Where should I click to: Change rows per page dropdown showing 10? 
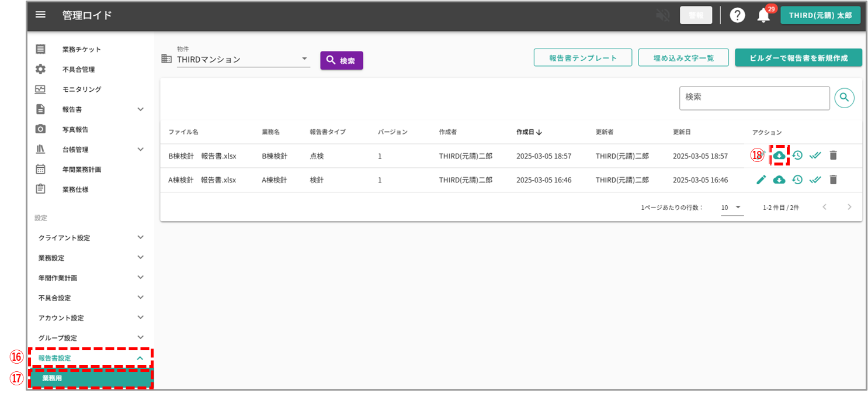coord(732,208)
